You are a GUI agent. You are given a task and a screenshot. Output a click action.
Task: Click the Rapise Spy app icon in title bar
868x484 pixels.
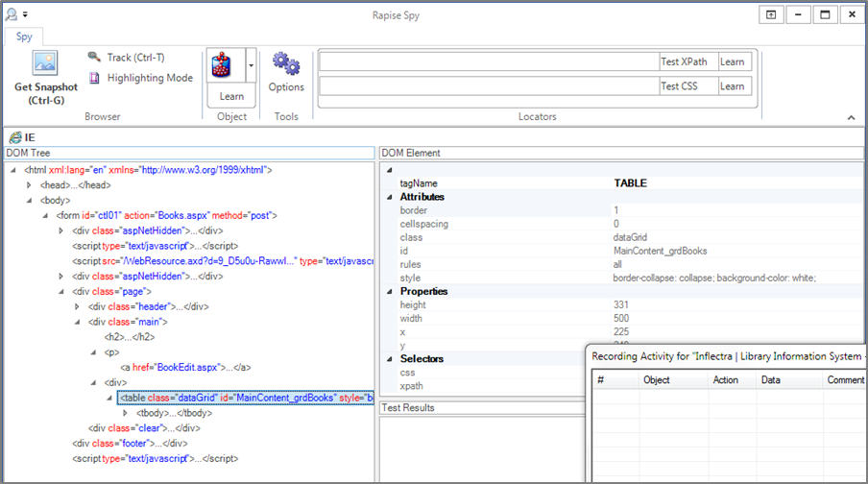10,14
